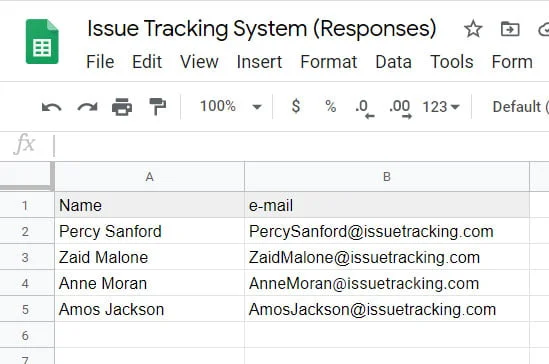Click the undo arrow icon
Screen dimensions: 549x364
[51, 107]
